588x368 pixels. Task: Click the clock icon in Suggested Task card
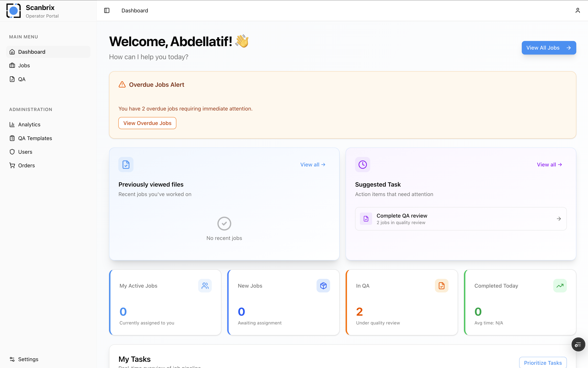(362, 165)
